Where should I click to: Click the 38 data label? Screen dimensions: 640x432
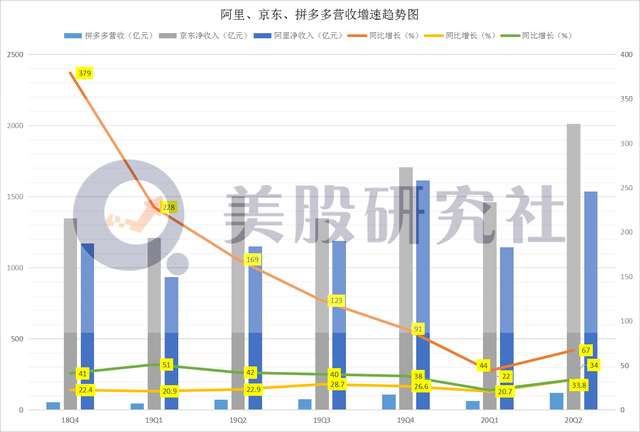[x=418, y=376]
